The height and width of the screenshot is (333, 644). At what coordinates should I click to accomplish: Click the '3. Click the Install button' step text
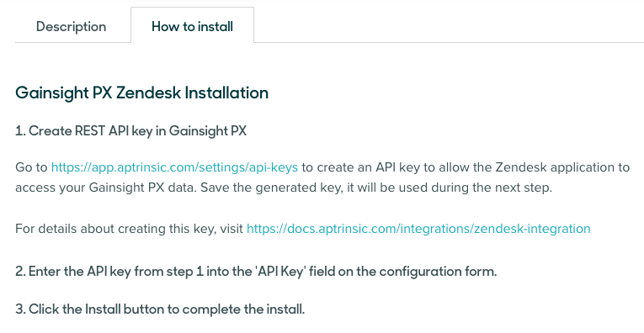coord(160,309)
